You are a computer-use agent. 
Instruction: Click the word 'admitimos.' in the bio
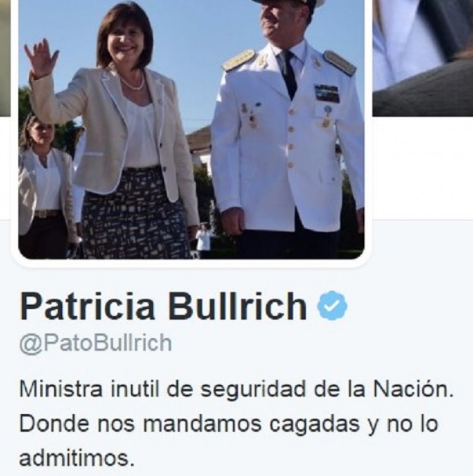77,458
